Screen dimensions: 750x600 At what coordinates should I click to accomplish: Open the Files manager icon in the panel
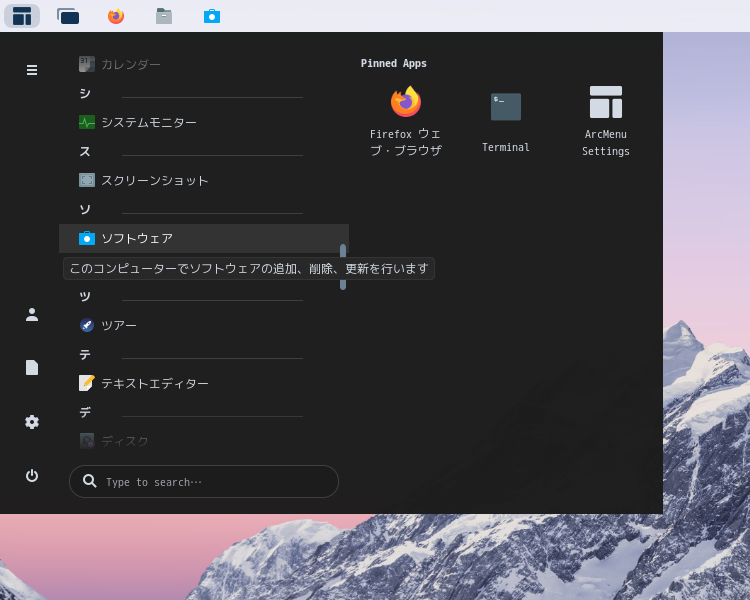(x=164, y=16)
